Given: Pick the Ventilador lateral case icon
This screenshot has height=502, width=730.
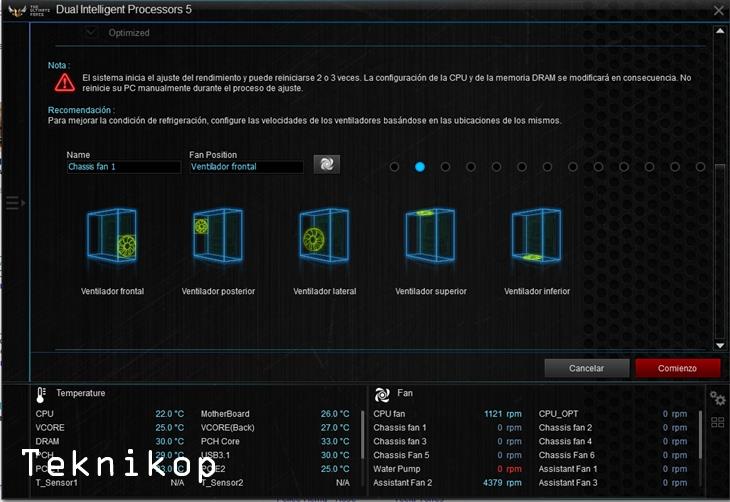Looking at the screenshot, I should (x=324, y=237).
